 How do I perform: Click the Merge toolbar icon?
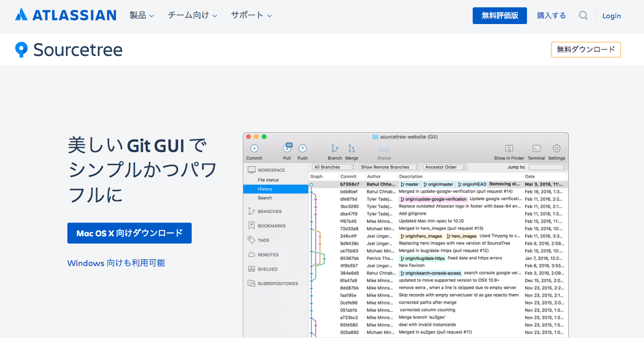352,148
